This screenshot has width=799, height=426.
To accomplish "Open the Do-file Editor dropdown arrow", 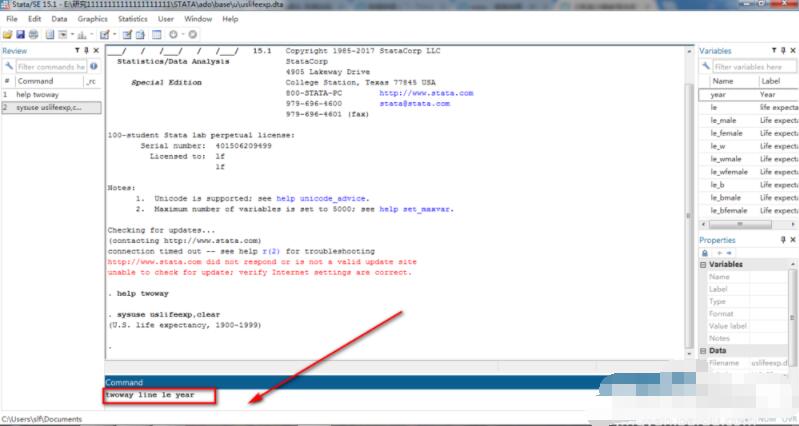I will click(x=115, y=35).
